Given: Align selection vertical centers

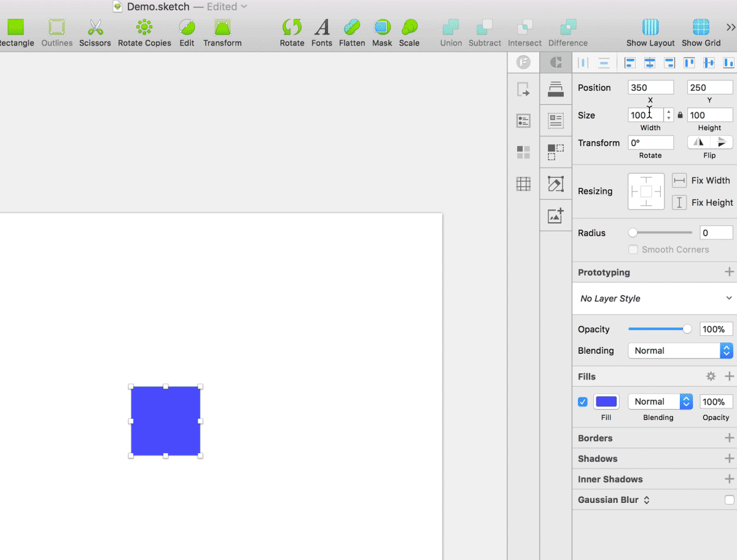Looking at the screenshot, I should click(709, 63).
